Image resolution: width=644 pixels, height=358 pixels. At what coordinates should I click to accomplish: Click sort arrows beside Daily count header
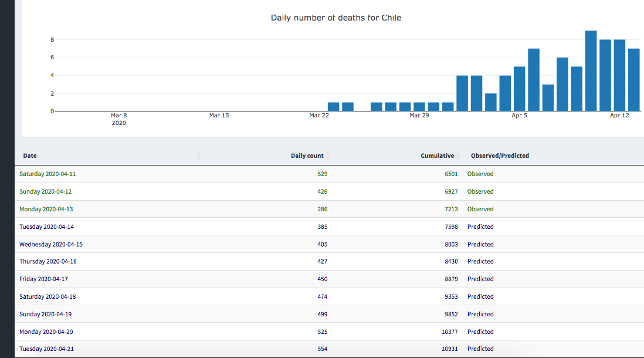[x=328, y=156]
